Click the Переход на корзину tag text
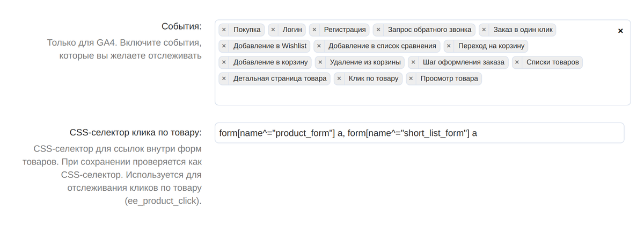The image size is (644, 237). [491, 46]
